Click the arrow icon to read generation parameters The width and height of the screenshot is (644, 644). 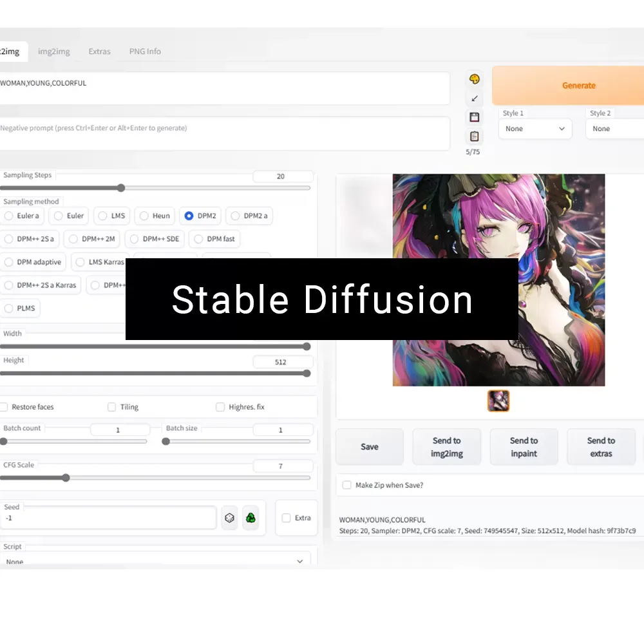coord(474,98)
